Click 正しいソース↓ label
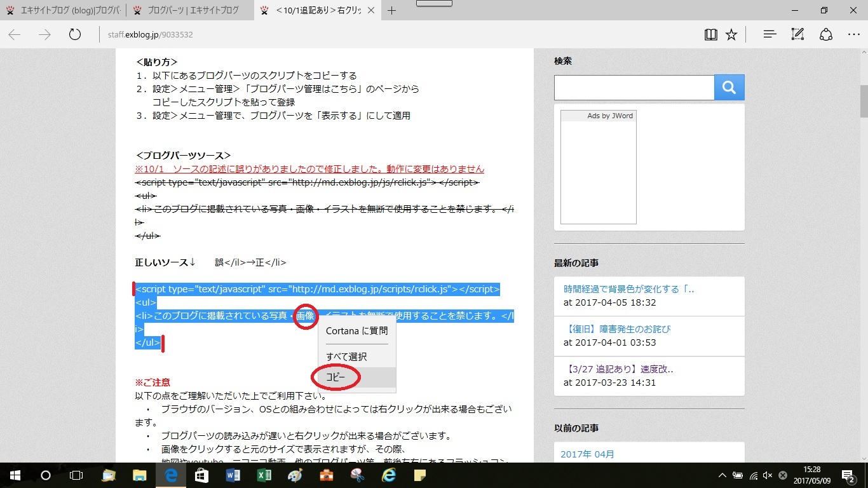 [x=165, y=262]
